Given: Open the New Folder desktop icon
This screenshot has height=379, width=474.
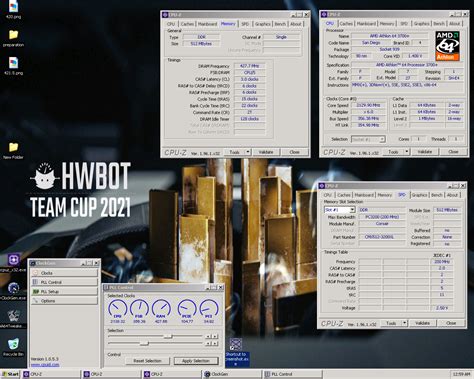Looking at the screenshot, I should click(13, 150).
